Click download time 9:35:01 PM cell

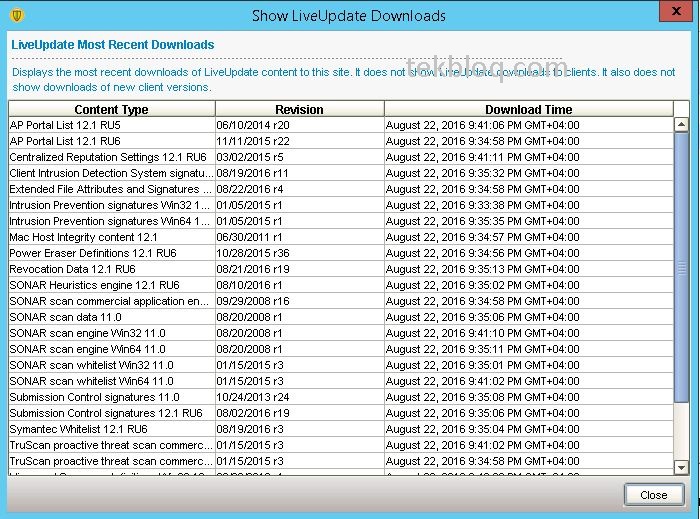(529, 365)
